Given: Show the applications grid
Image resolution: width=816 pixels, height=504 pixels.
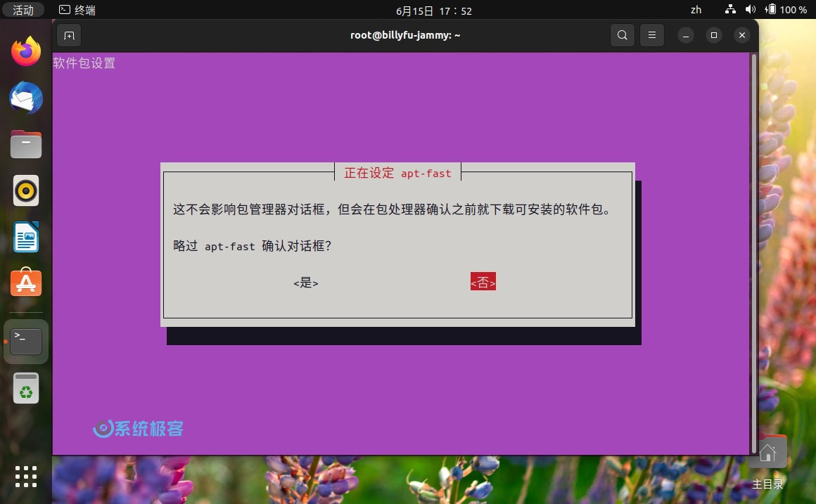Looking at the screenshot, I should point(25,477).
